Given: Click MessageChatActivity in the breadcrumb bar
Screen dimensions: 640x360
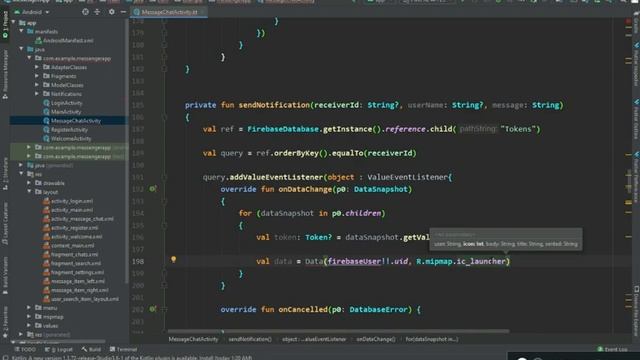Looking at the screenshot, I should (x=193, y=339).
